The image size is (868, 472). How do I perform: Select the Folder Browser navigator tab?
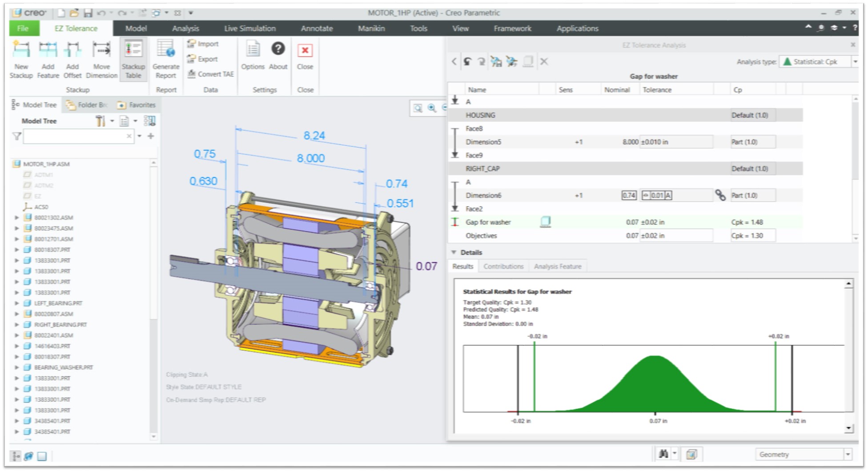[x=87, y=105]
